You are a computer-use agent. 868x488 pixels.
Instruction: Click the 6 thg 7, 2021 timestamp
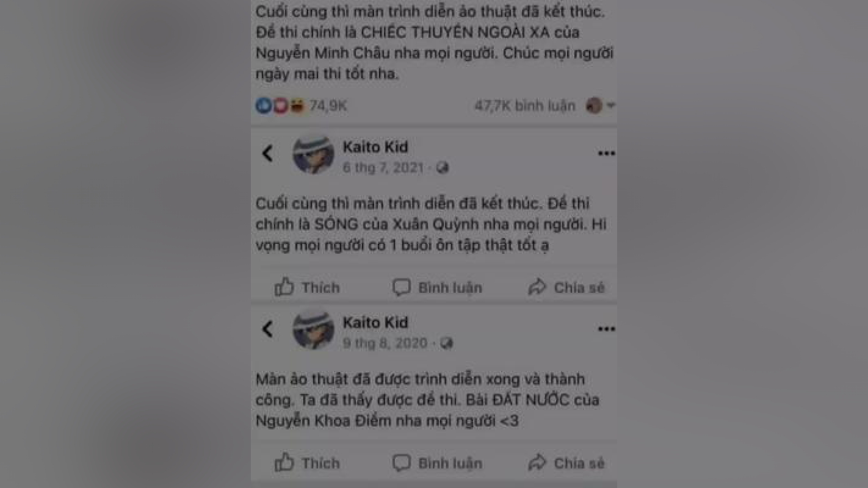point(383,168)
